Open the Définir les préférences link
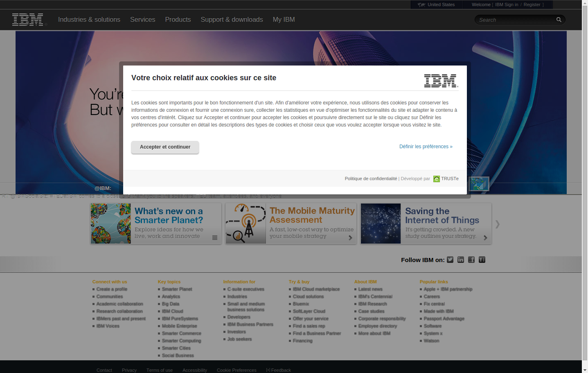The width and height of the screenshot is (588, 373). point(426,147)
